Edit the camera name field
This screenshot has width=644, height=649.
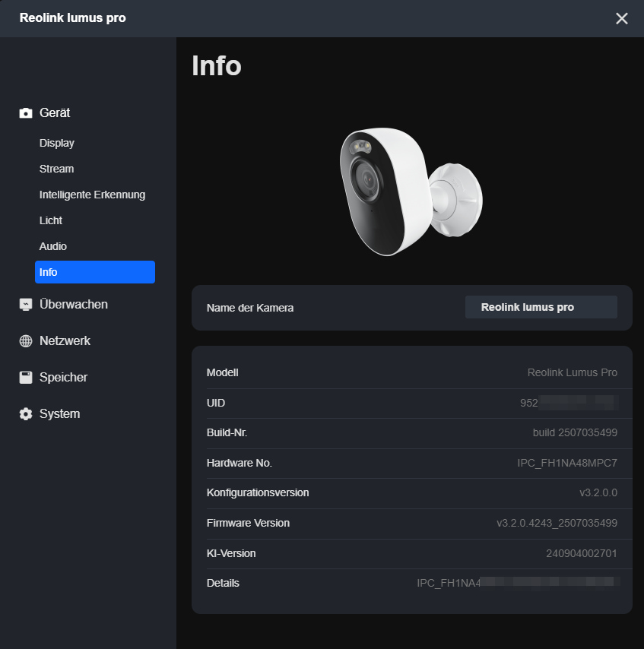click(541, 307)
